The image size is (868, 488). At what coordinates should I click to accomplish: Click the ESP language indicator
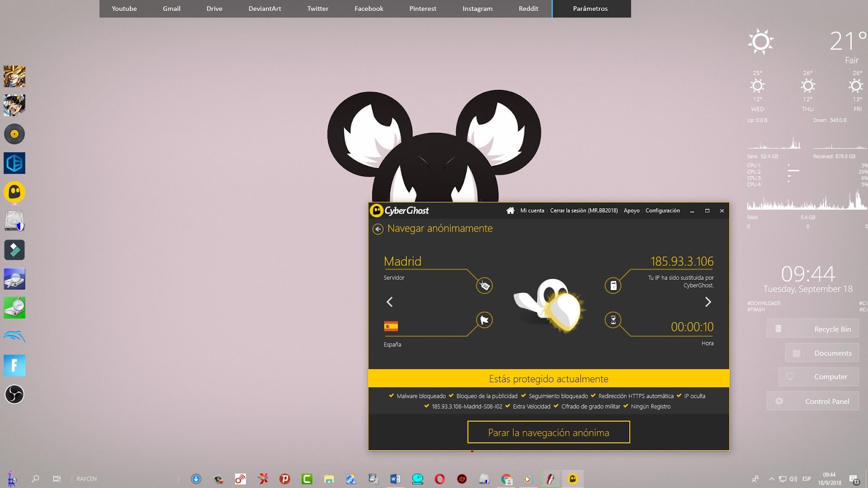tap(807, 479)
